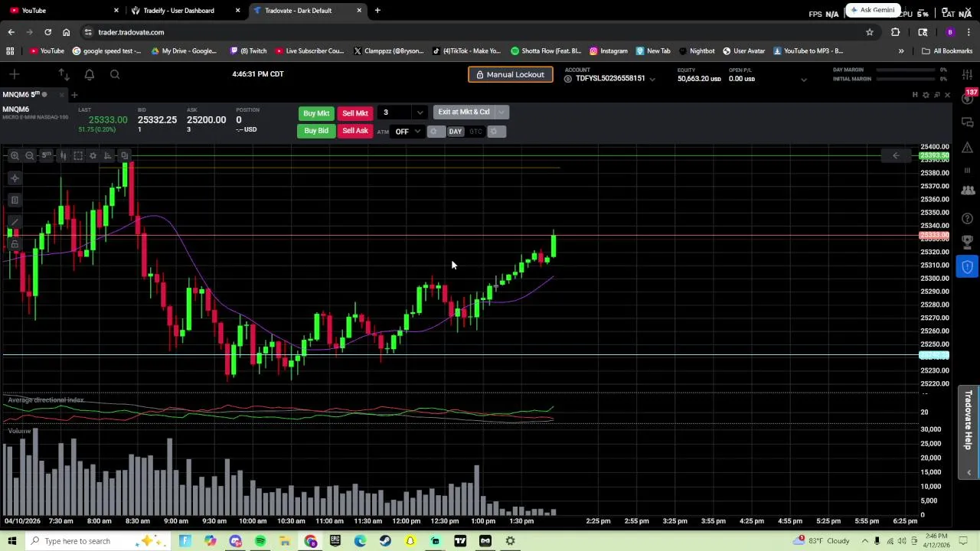Zoom out on the chart

coord(30,155)
